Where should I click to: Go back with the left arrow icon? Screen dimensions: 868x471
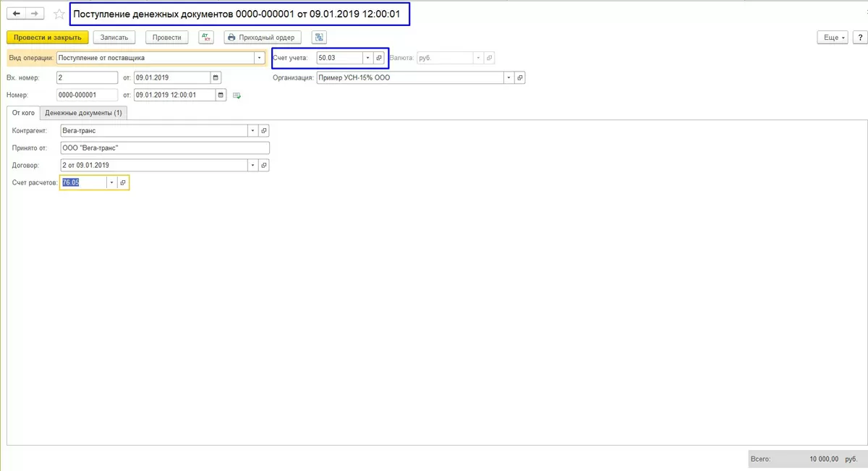17,14
